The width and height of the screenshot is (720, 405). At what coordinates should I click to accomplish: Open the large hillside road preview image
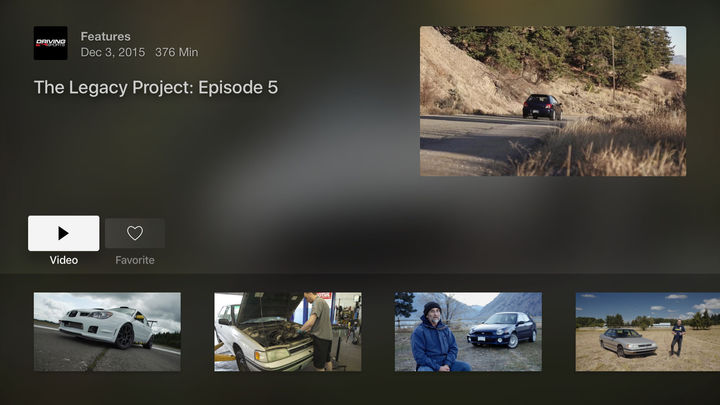pyautogui.click(x=553, y=101)
